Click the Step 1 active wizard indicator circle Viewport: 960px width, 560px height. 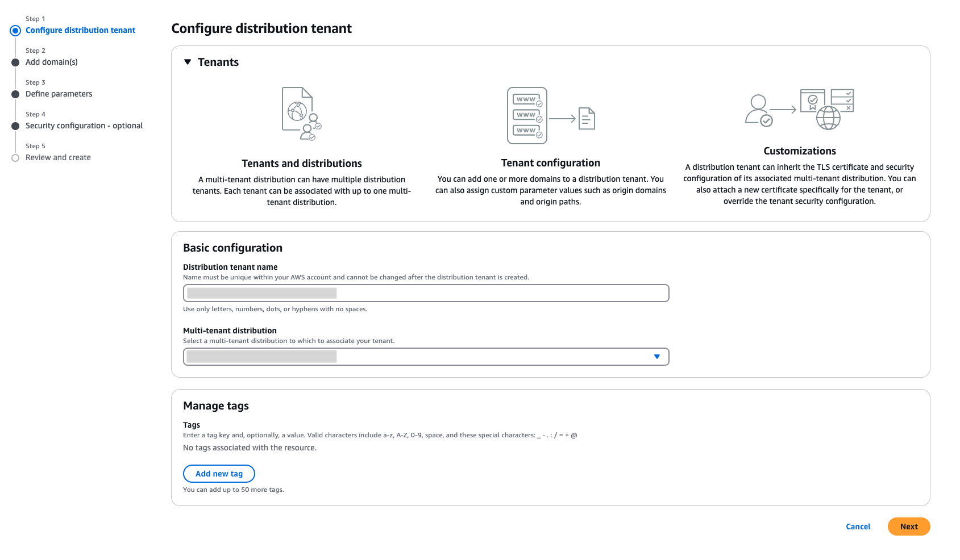[15, 31]
